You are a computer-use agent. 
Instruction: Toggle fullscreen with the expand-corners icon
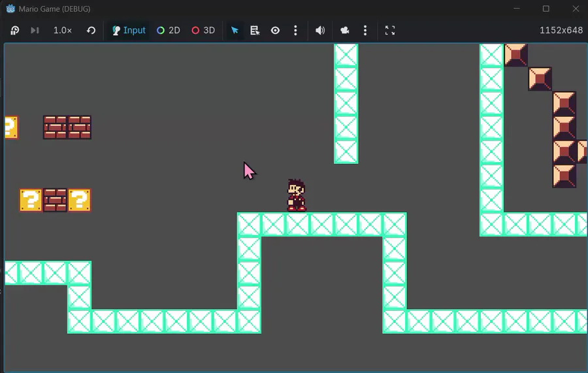coord(390,30)
